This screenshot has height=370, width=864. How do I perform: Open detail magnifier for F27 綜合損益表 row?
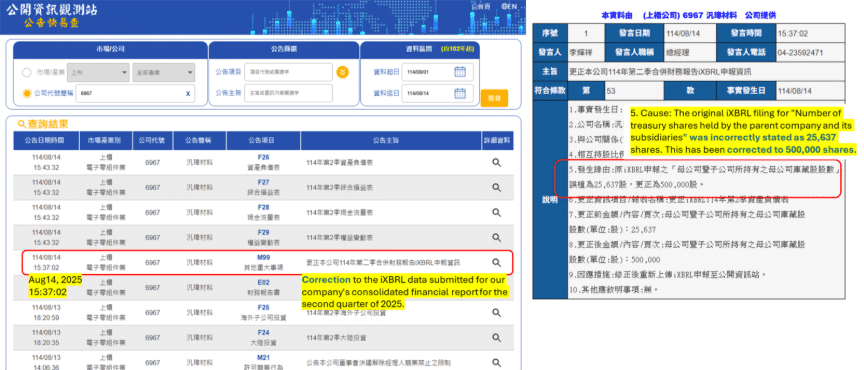tap(496, 187)
